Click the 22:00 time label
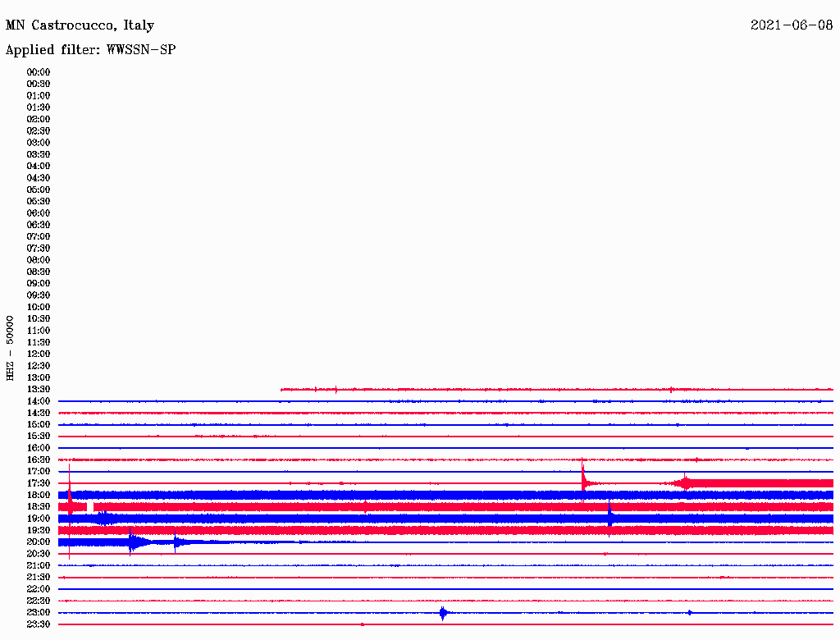The image size is (840, 640). (x=39, y=589)
